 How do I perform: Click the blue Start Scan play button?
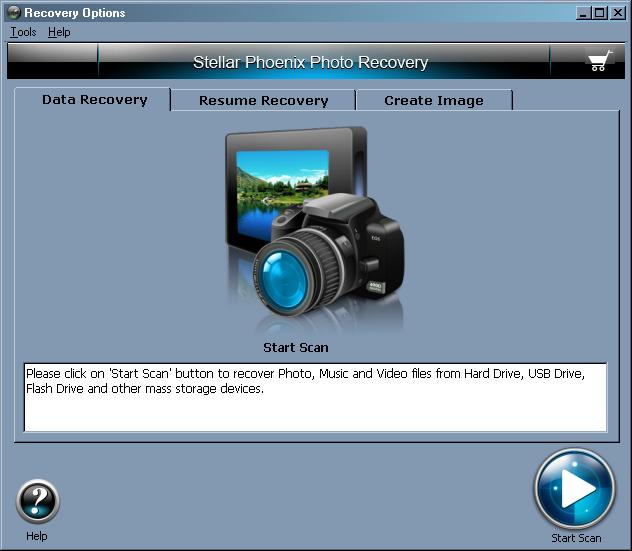pos(574,489)
